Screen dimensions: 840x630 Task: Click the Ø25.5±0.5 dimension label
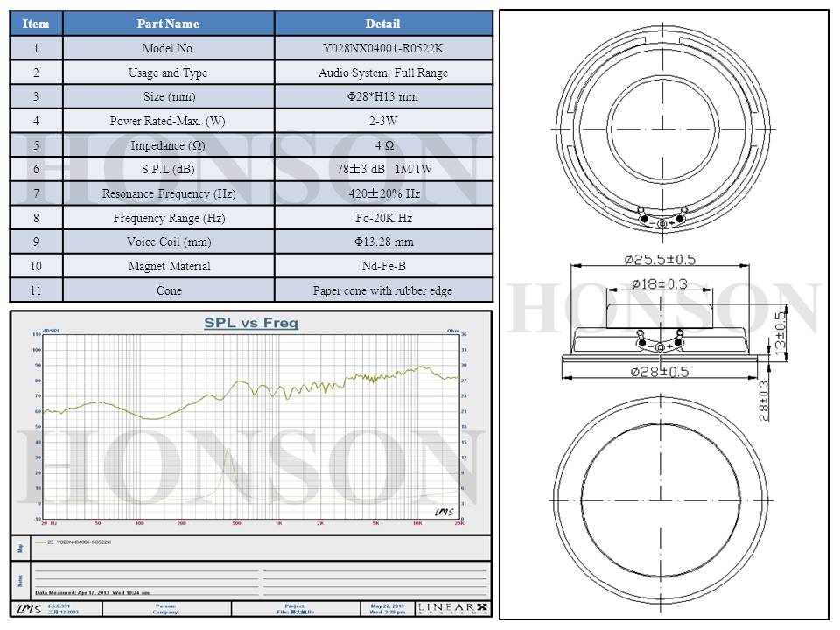pyautogui.click(x=661, y=259)
